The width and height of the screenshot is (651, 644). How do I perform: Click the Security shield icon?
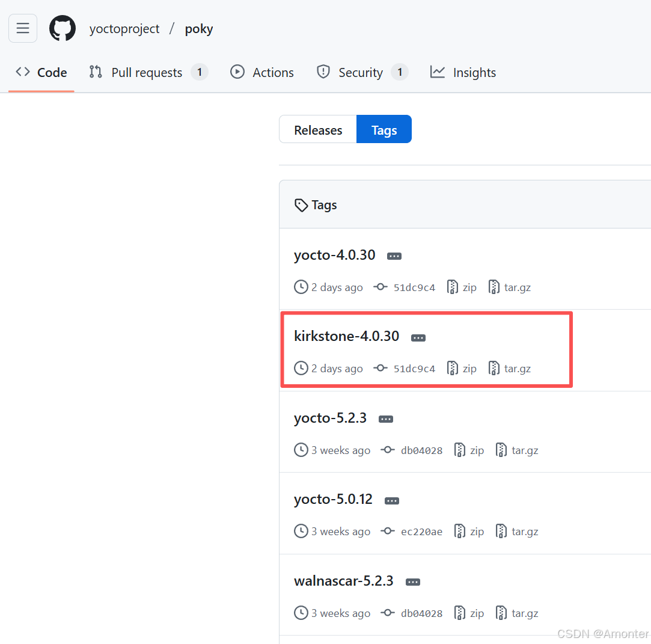[x=323, y=72]
